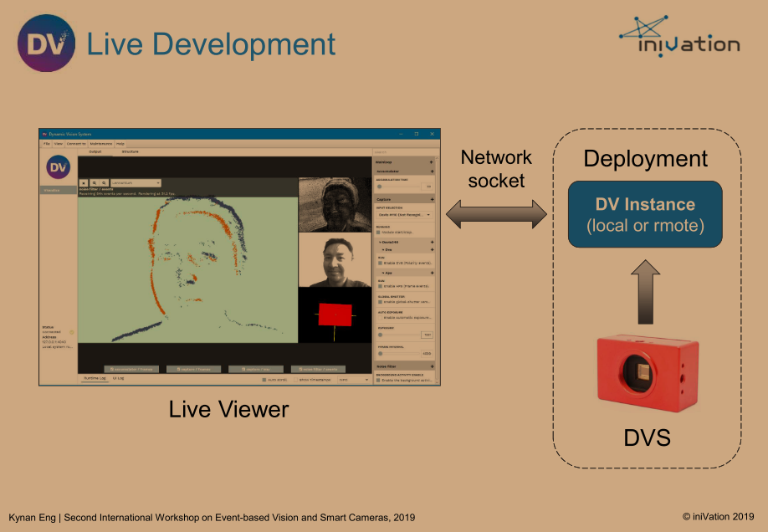This screenshot has width=768, height=532.
Task: Select the Visualize sidebar item
Action: (59, 190)
